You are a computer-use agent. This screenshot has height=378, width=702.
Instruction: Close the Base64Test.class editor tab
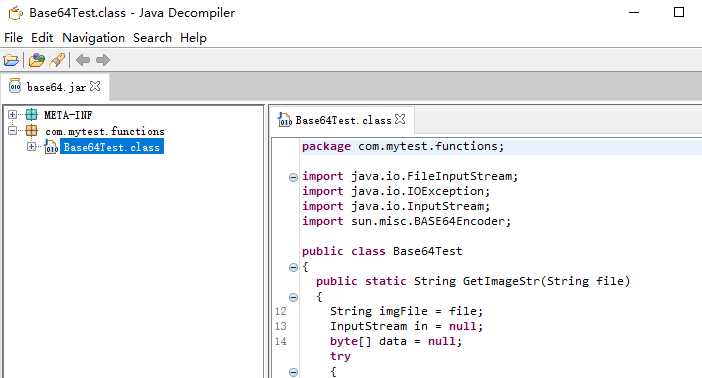(400, 119)
